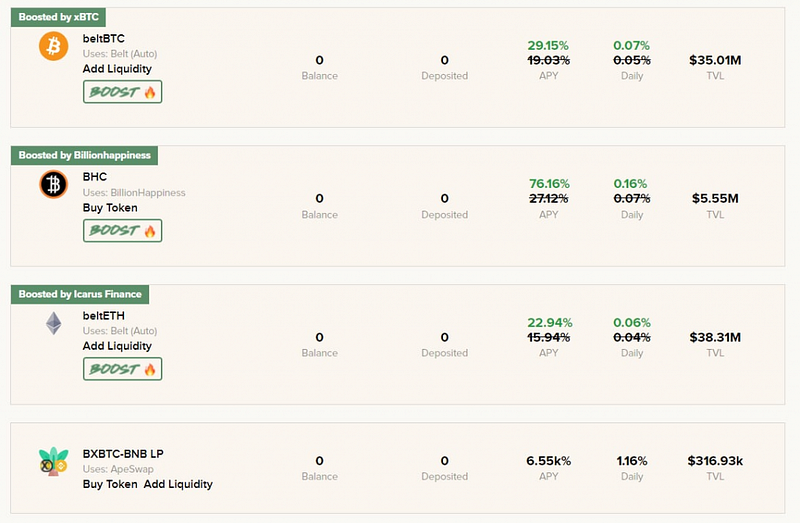The image size is (800, 523).
Task: Select the Boosted by xBTC label
Action: [x=59, y=17]
